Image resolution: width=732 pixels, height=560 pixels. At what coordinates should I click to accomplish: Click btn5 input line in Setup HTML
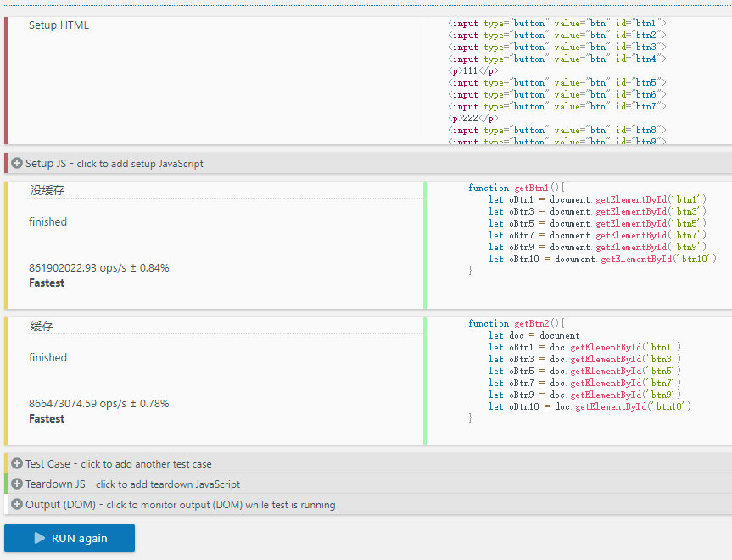pyautogui.click(x=557, y=82)
